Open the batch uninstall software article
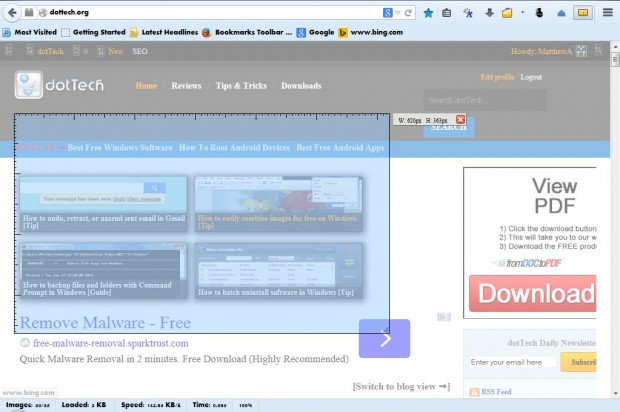The image size is (620, 412). (278, 270)
